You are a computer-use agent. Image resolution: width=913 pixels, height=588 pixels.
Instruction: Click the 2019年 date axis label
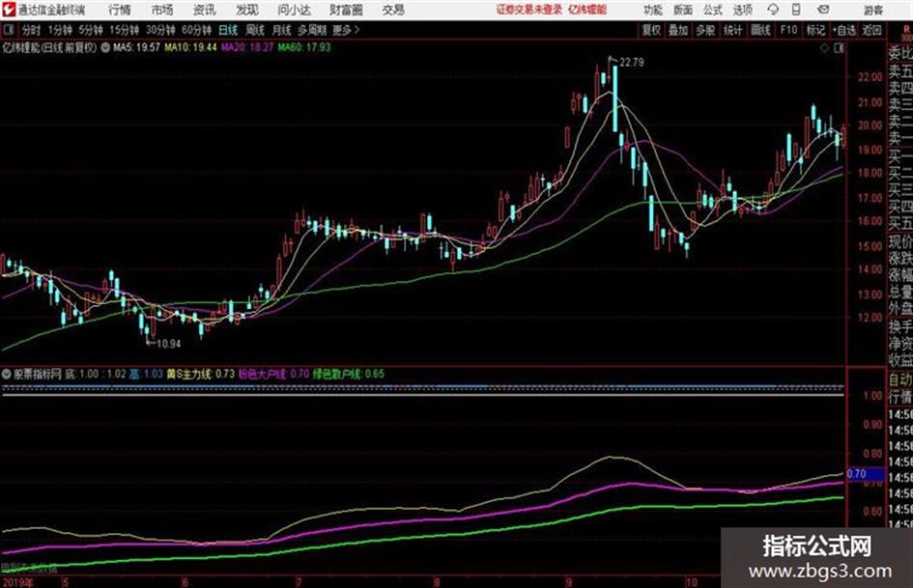pyautogui.click(x=18, y=581)
